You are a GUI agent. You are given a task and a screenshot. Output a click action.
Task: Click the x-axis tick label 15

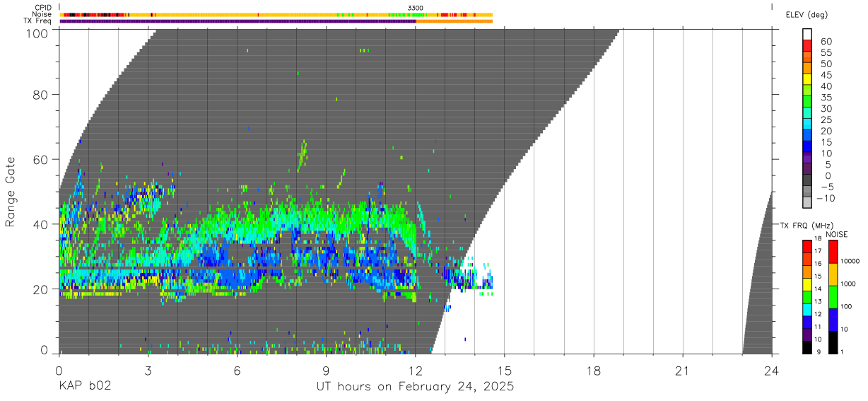tap(504, 371)
